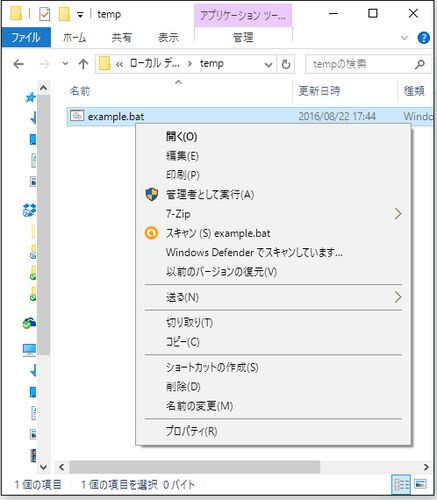This screenshot has height=500, width=437.
Task: Select 印刷(P) from context menu
Action: point(273,175)
